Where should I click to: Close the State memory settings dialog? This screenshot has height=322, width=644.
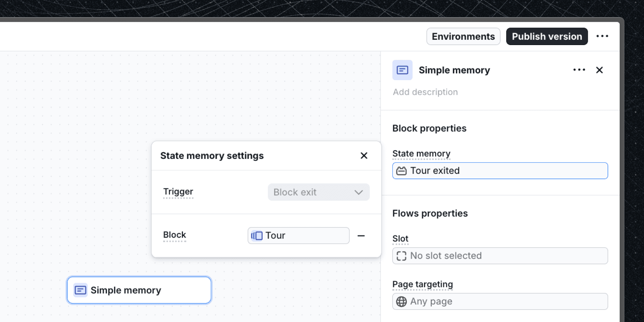364,156
